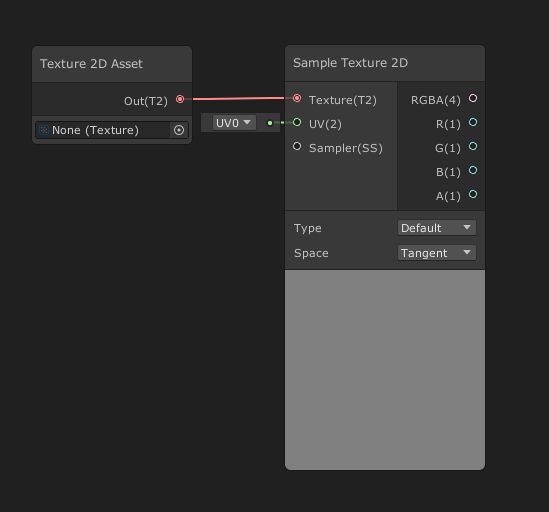
Task: Select the pink edge connecting the nodes
Action: click(x=238, y=99)
